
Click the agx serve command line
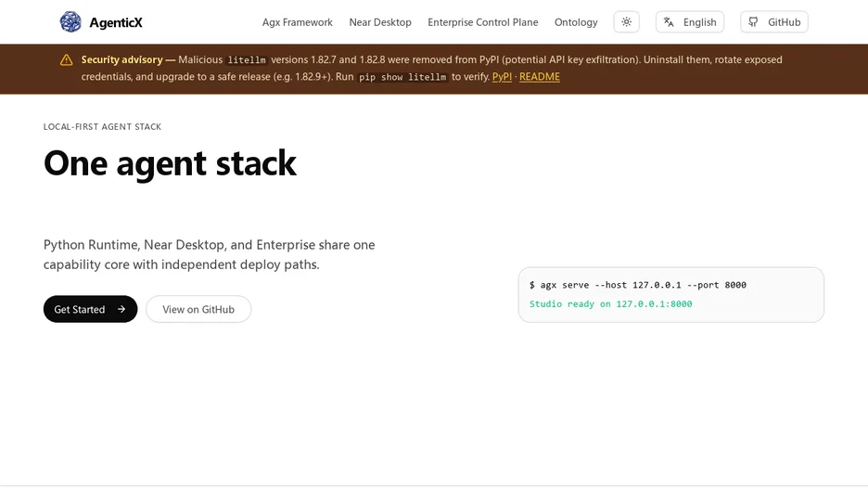point(638,285)
